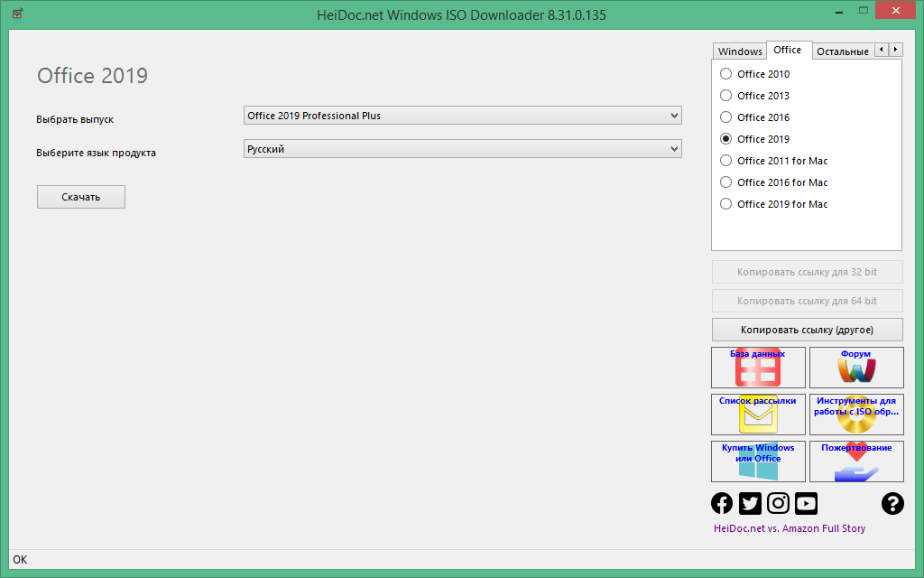Viewport: 924px width, 578px height.
Task: Click Копировать ссылку для 64 bit
Action: coord(807,301)
